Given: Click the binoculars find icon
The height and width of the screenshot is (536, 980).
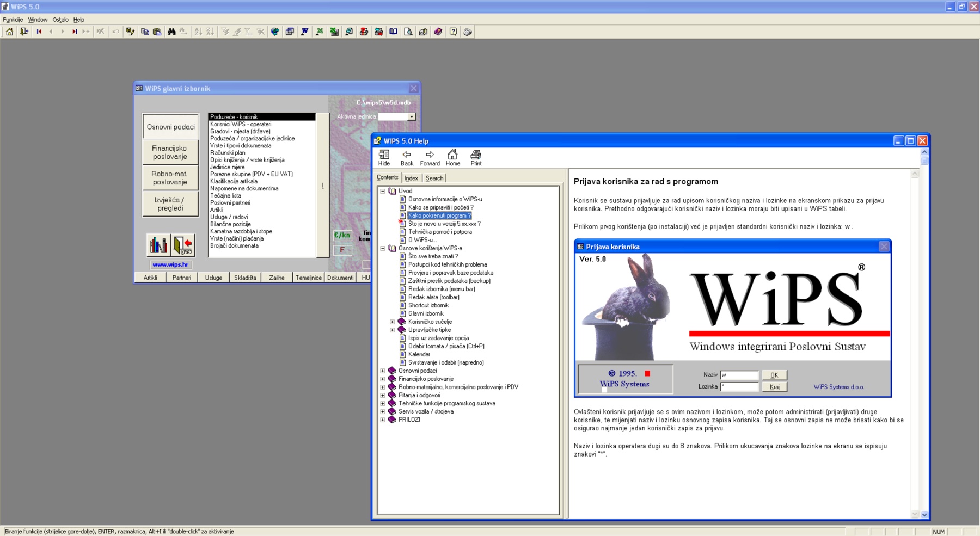Looking at the screenshot, I should click(x=171, y=32).
